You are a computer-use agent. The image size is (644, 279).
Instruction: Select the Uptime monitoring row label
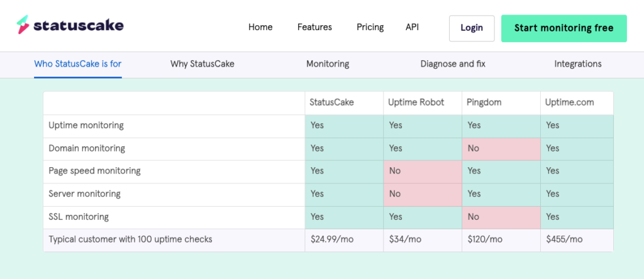coord(86,126)
